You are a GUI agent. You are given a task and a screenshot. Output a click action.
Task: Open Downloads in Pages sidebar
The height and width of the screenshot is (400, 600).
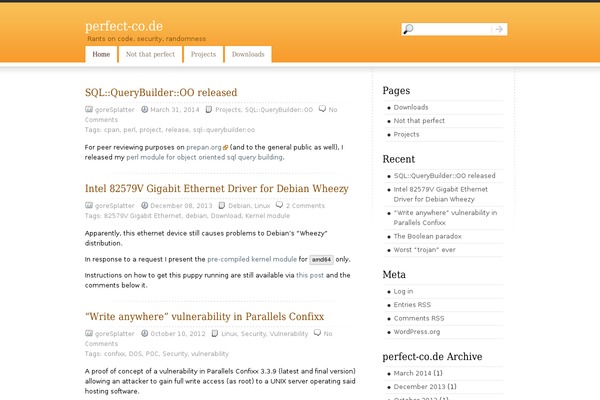click(411, 107)
